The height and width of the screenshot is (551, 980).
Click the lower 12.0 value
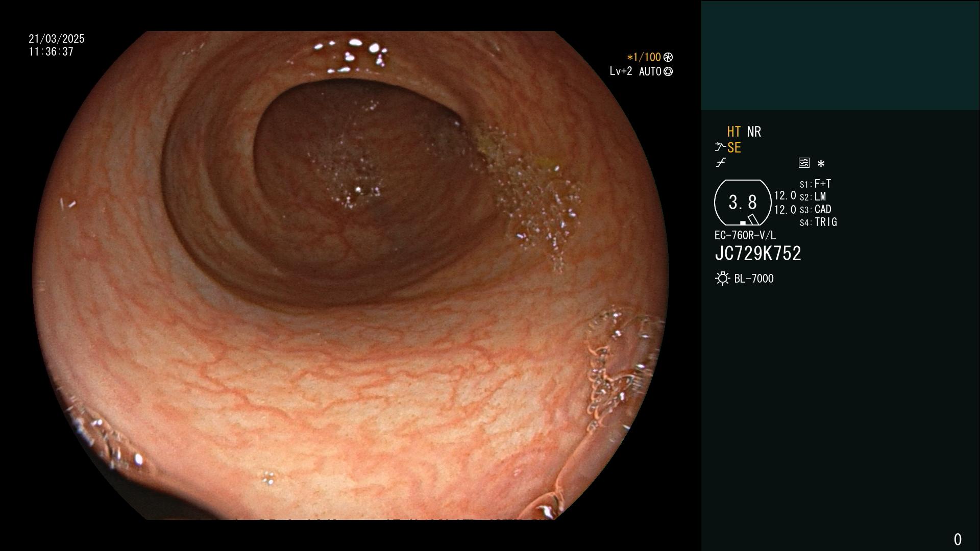(785, 210)
